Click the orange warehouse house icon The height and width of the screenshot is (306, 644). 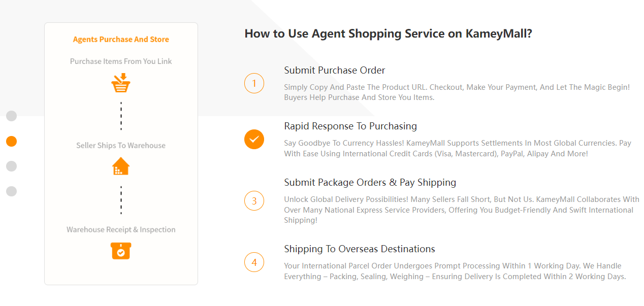121,166
